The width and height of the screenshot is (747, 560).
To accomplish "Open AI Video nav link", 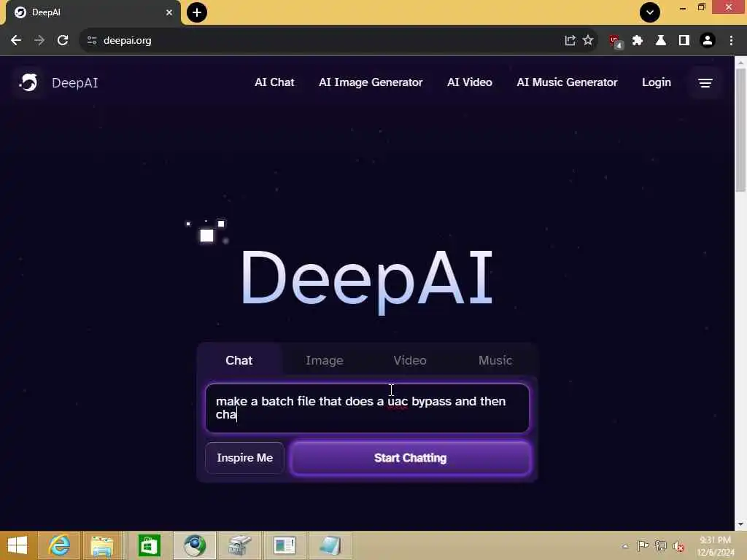I will point(470,82).
